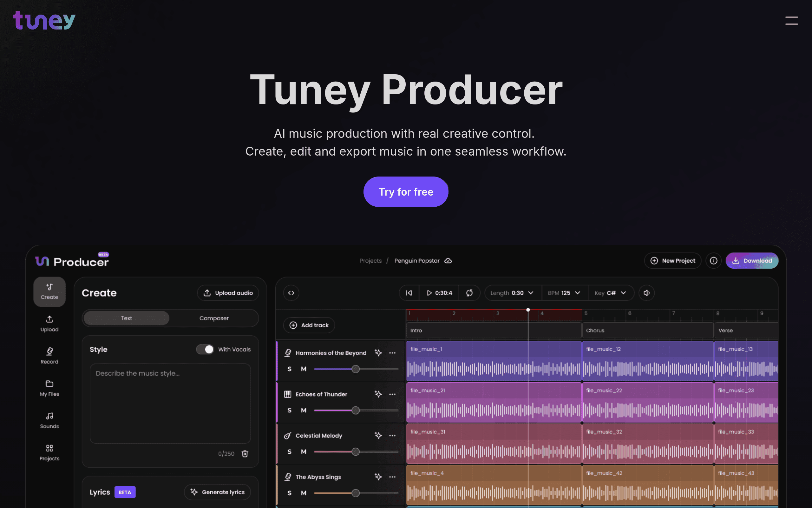Viewport: 812px width, 508px height.
Task: Open the info icon button
Action: (x=713, y=261)
